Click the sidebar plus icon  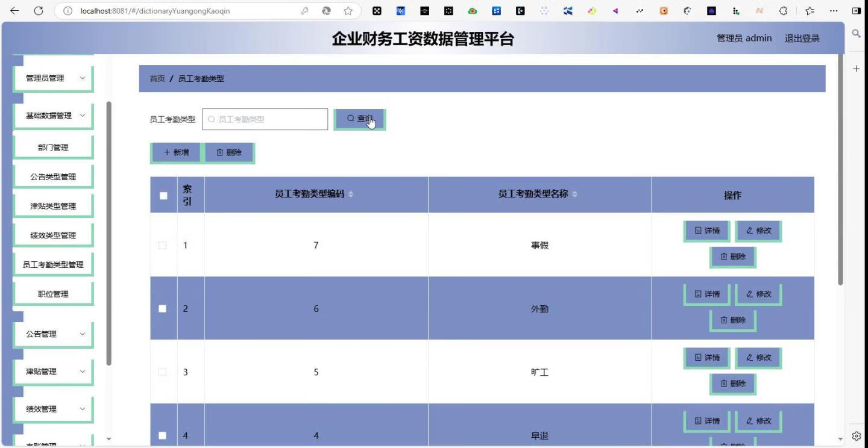(x=856, y=69)
